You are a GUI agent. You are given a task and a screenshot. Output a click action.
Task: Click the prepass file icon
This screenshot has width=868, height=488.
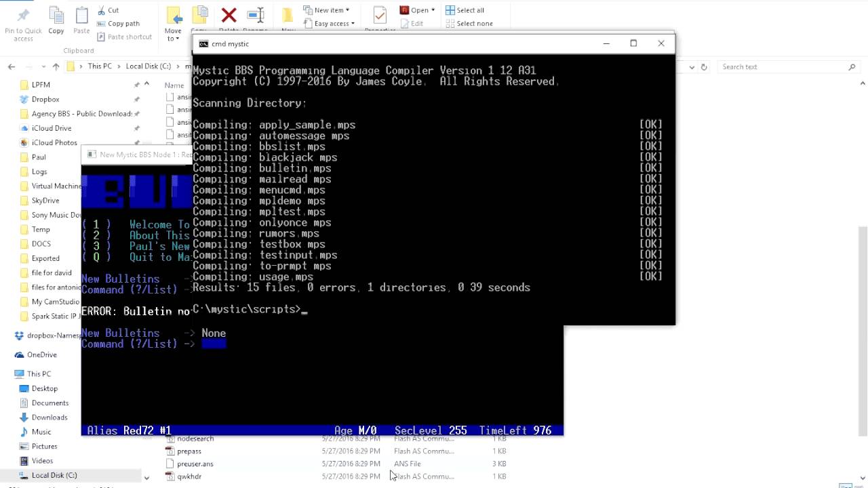(170, 451)
